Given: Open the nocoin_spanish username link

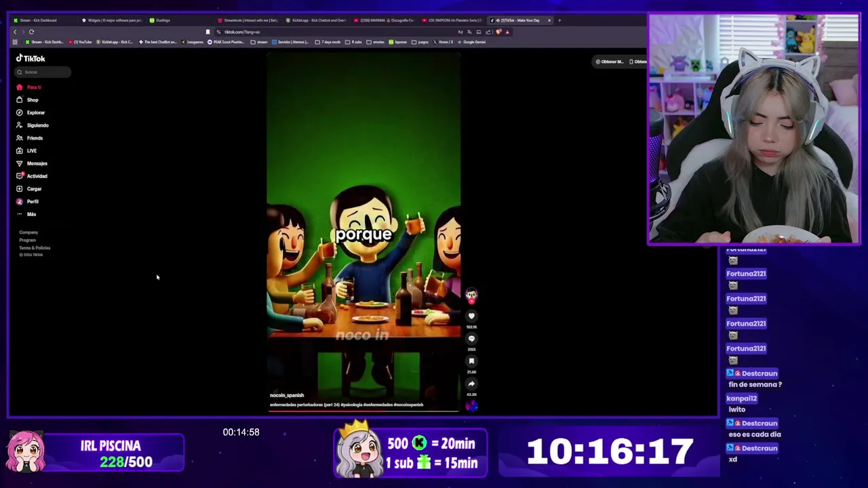Looking at the screenshot, I should 287,395.
